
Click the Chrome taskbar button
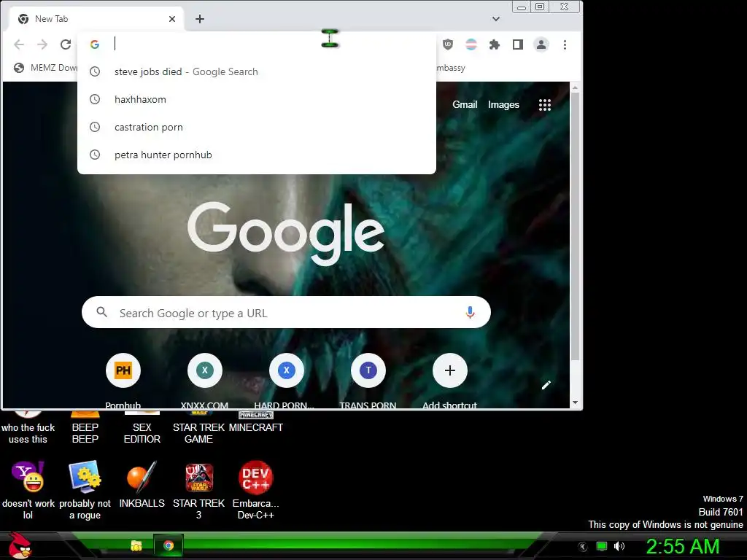pyautogui.click(x=169, y=545)
